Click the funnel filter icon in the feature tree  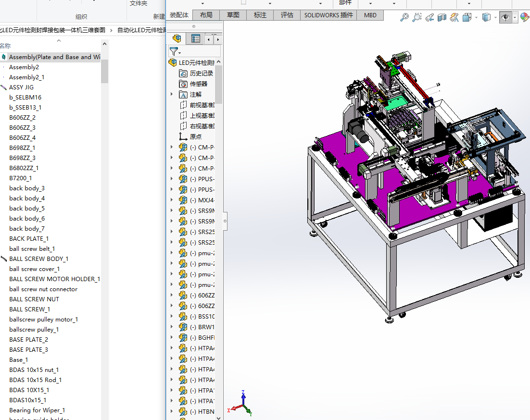click(x=174, y=51)
